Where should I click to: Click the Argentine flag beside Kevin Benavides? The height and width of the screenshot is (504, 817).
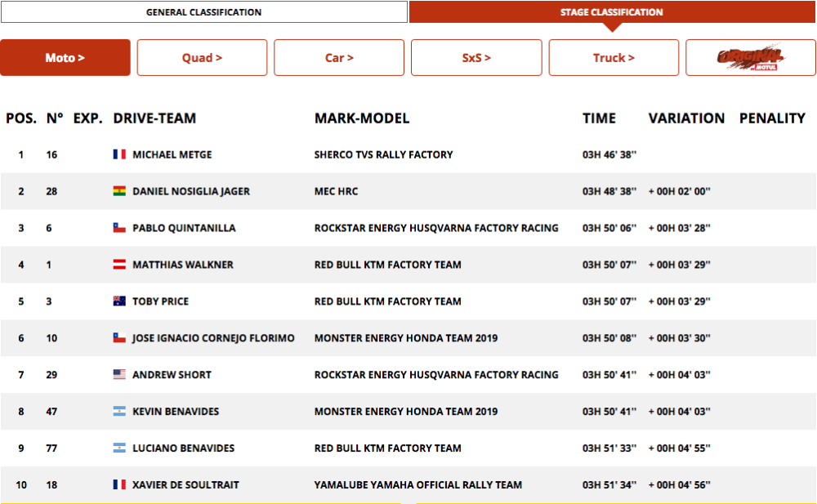tap(119, 412)
